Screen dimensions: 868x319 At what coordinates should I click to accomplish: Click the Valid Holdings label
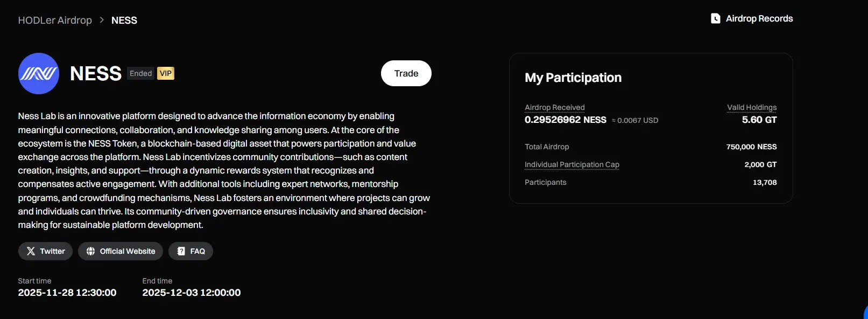point(752,107)
